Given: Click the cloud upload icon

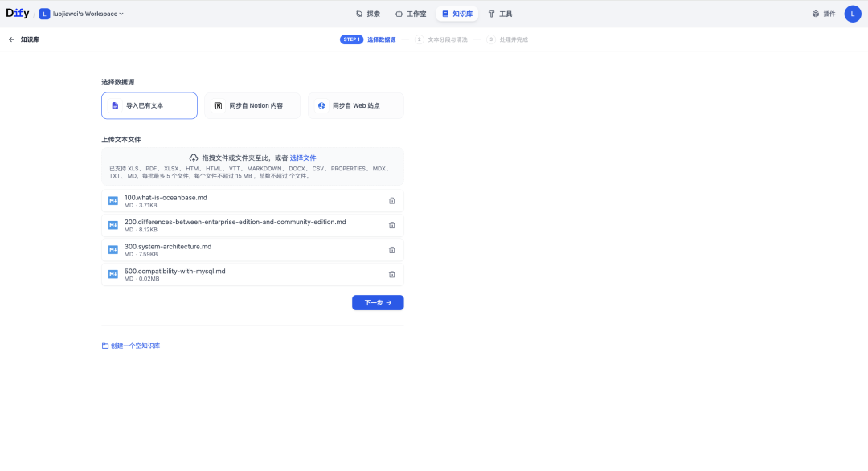Looking at the screenshot, I should coord(193,157).
